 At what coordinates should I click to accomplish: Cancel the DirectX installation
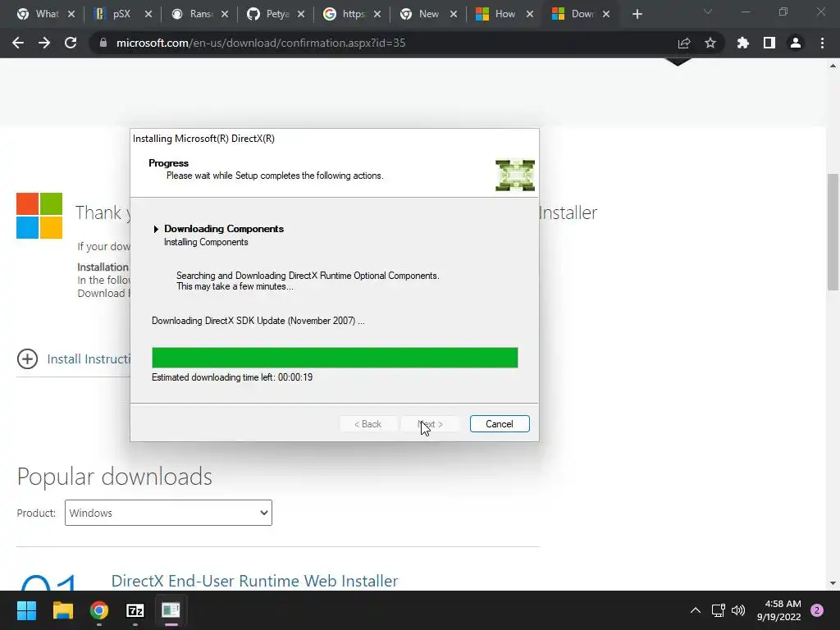click(500, 424)
